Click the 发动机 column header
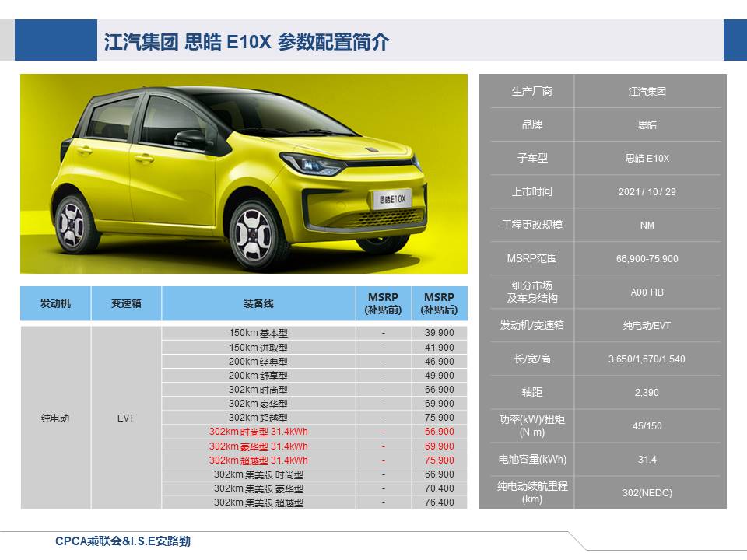Viewport: 747px width, 560px height. pyautogui.click(x=55, y=303)
